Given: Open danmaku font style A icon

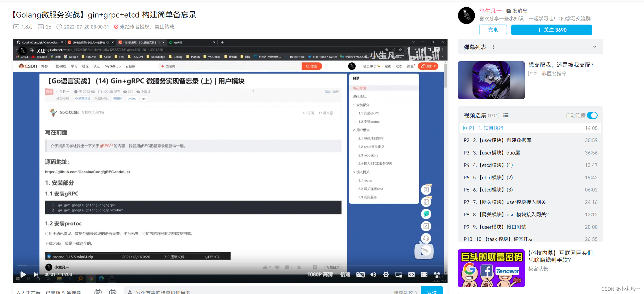Looking at the screenshot, I should click(130, 292).
